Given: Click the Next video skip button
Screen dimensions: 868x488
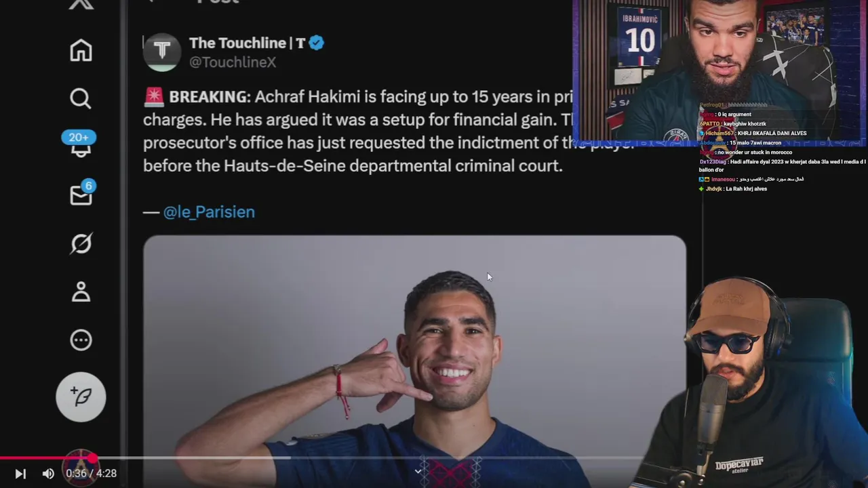Looking at the screenshot, I should [x=20, y=474].
